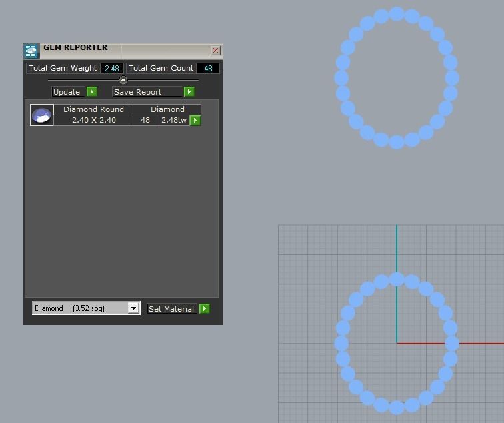This screenshot has width=504, height=423.
Task: Click the gem count 48 cell in row
Action: (x=145, y=120)
